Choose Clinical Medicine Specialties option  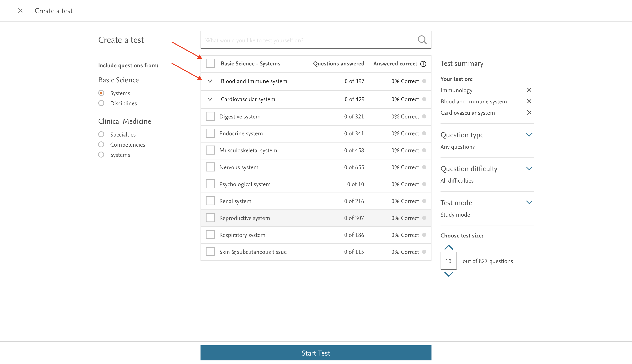[101, 134]
